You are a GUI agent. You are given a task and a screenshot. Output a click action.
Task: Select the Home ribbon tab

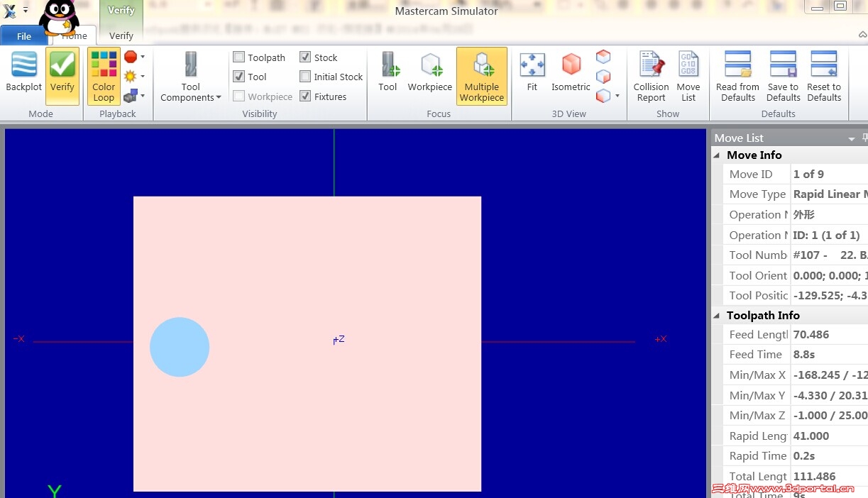point(74,36)
